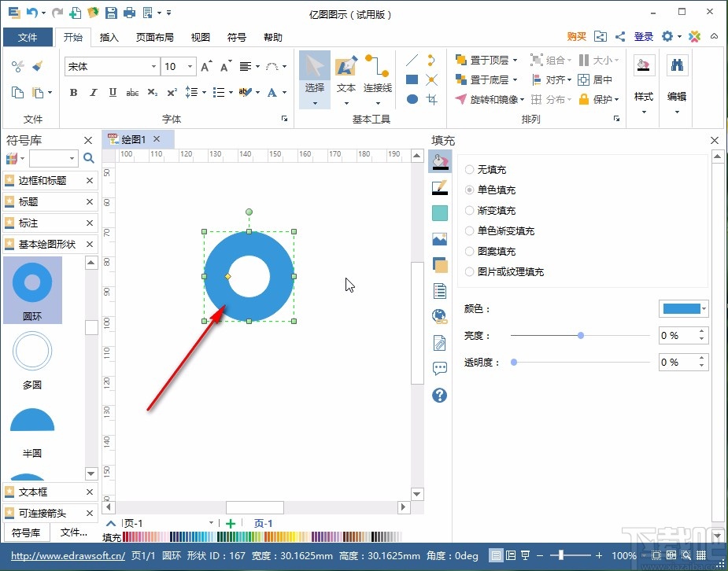Click the Print icon in quick access toolbar

click(x=130, y=13)
